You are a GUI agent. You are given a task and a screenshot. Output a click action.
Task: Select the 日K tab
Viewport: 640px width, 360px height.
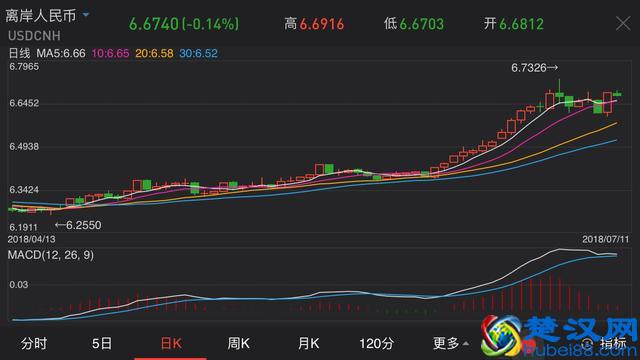click(171, 344)
